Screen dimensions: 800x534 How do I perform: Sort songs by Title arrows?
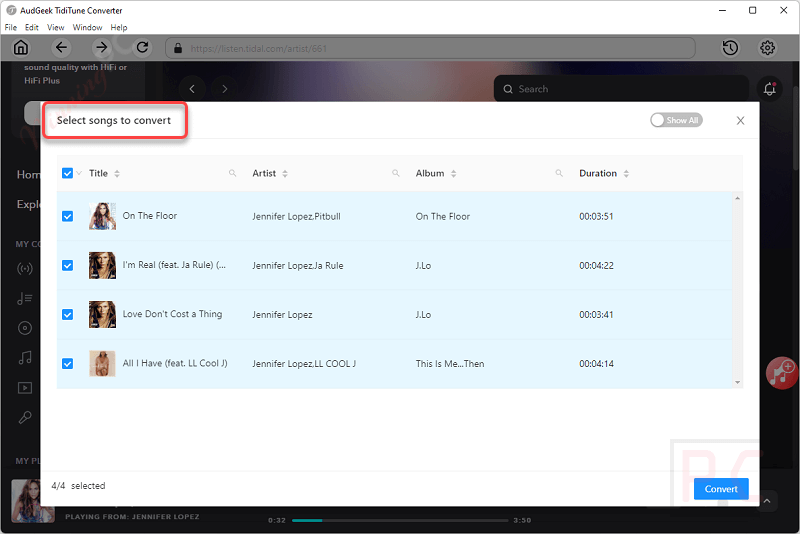tap(117, 173)
